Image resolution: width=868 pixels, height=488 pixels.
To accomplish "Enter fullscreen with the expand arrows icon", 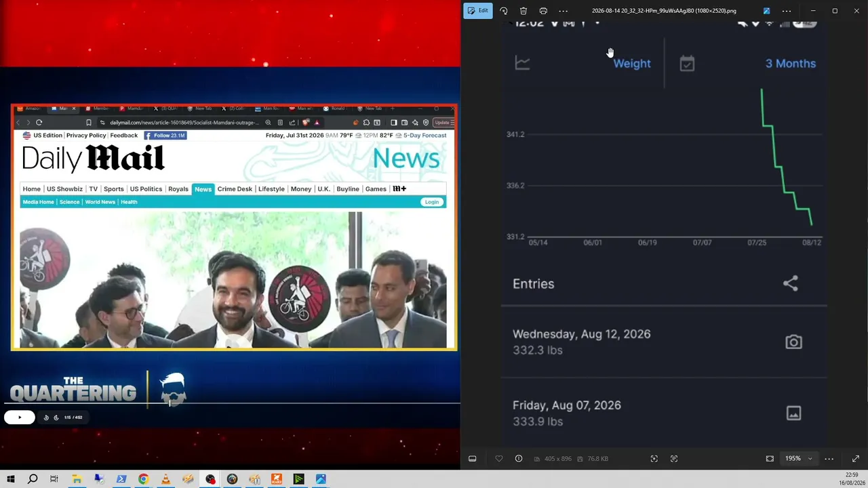I will point(856,459).
